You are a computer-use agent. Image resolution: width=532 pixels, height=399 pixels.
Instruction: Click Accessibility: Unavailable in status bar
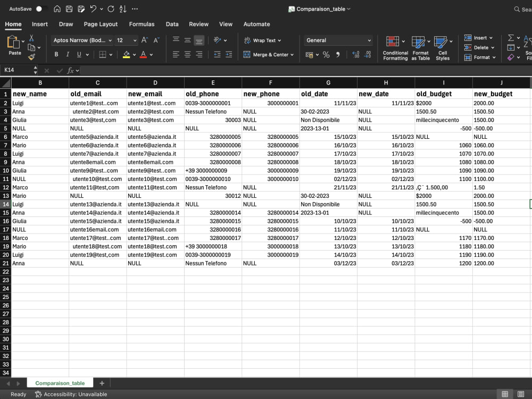click(x=71, y=394)
